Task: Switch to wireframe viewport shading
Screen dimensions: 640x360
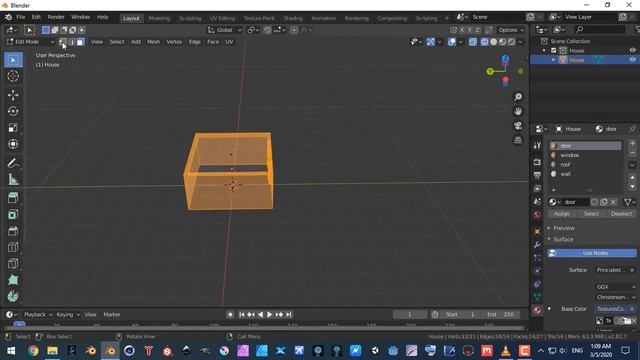Action: (484, 42)
